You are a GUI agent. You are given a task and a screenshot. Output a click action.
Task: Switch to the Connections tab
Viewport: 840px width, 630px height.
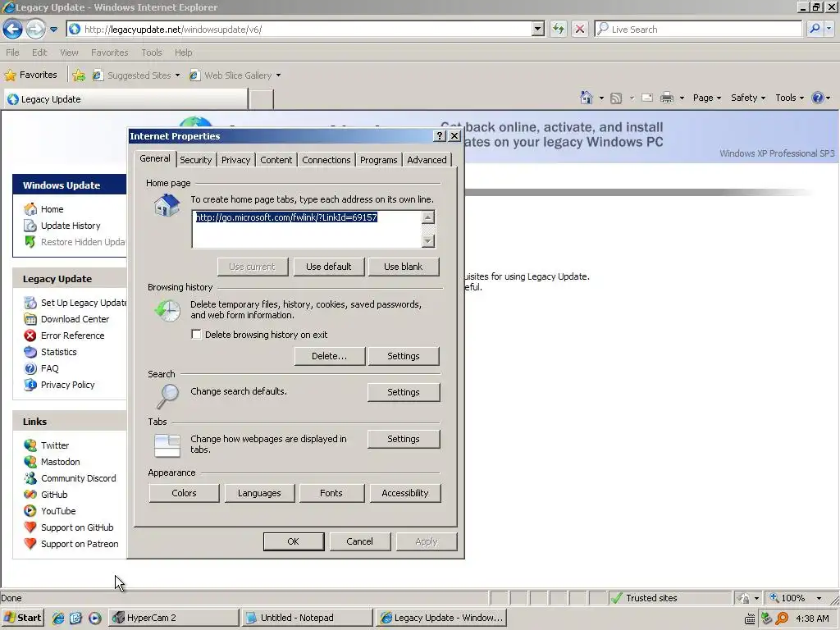[326, 160]
